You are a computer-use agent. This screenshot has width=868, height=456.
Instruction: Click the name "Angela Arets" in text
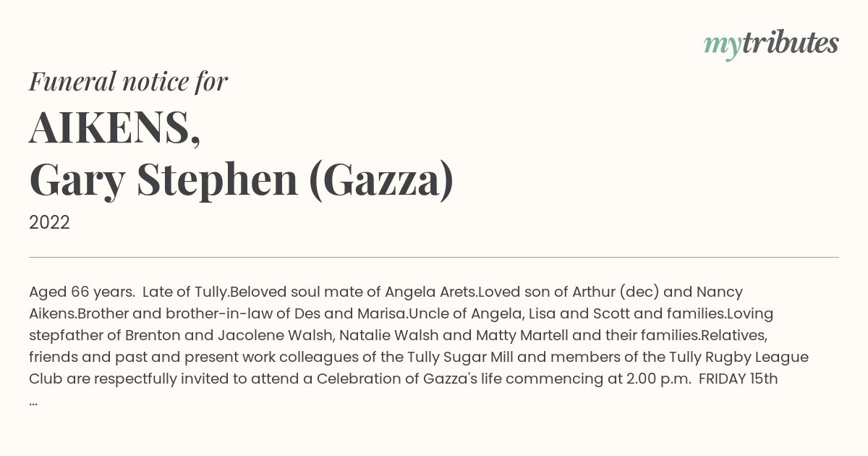(x=430, y=292)
